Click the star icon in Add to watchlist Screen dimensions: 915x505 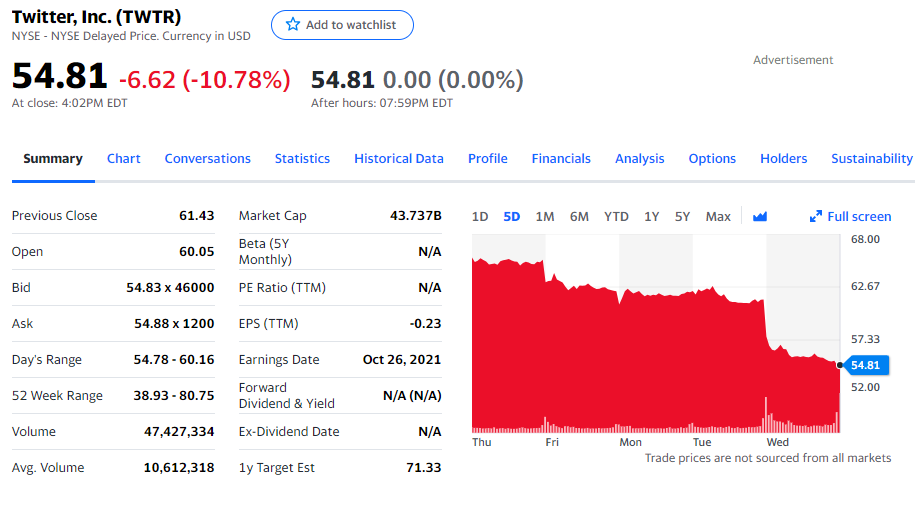(x=293, y=25)
